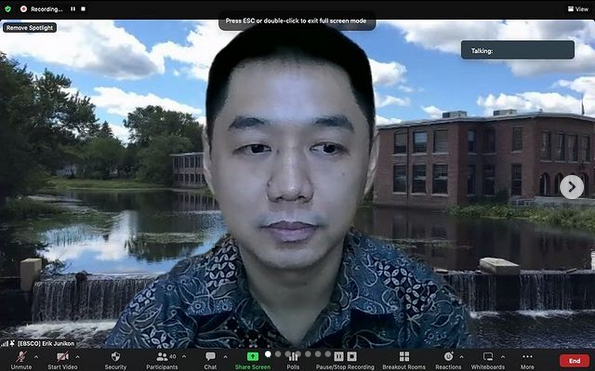The image size is (595, 371).
Task: Open the Security shield menu
Action: pos(115,360)
